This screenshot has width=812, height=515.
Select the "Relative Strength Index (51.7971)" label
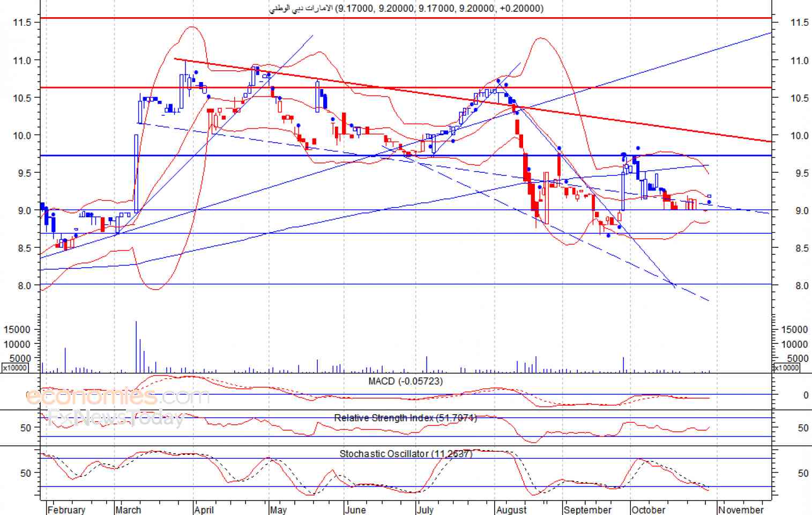pyautogui.click(x=406, y=418)
